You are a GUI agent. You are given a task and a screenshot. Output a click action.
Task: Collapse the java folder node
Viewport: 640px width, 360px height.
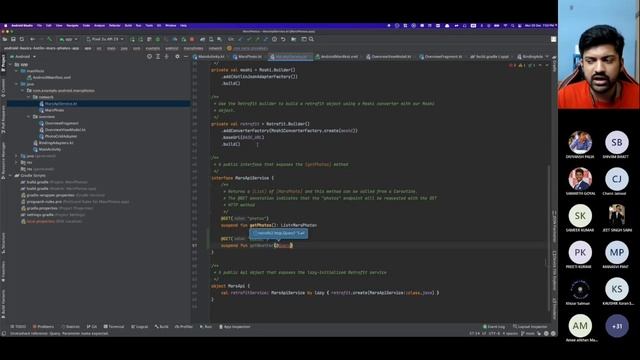pos(16,84)
